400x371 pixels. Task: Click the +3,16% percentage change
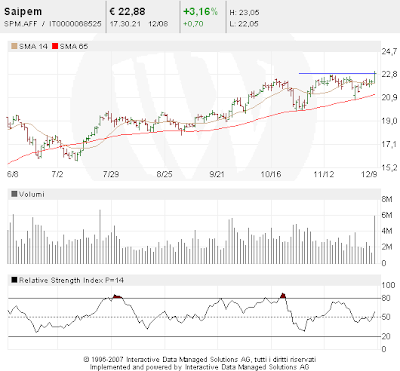(200, 12)
